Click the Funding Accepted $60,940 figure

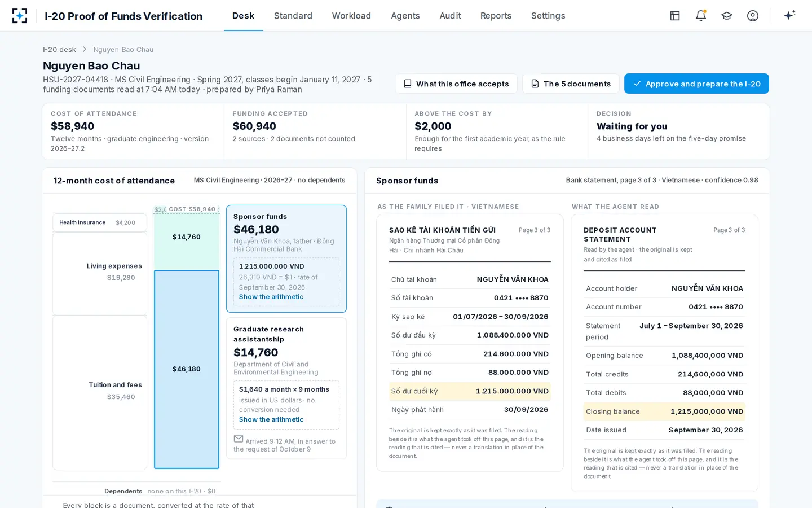pyautogui.click(x=254, y=126)
